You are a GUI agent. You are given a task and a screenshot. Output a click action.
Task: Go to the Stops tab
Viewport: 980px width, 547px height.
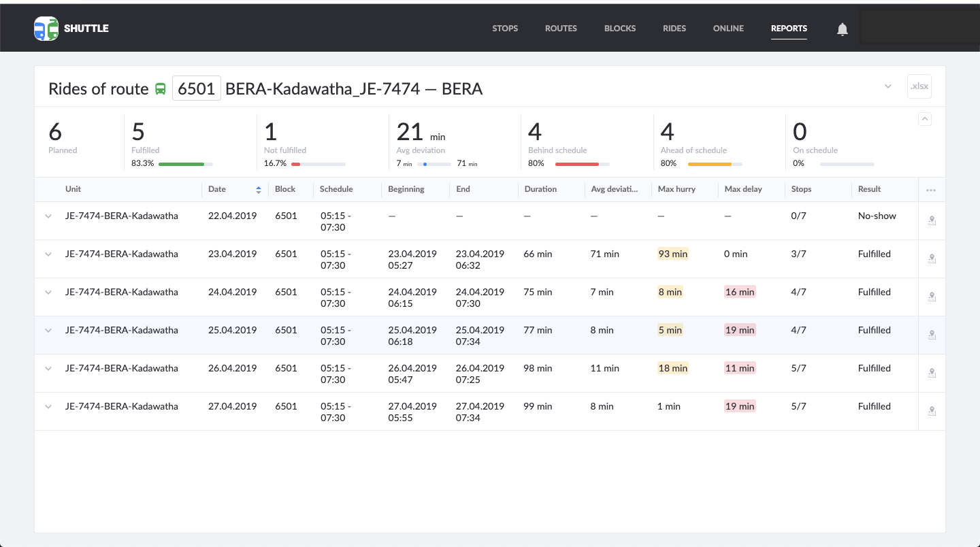[505, 29]
